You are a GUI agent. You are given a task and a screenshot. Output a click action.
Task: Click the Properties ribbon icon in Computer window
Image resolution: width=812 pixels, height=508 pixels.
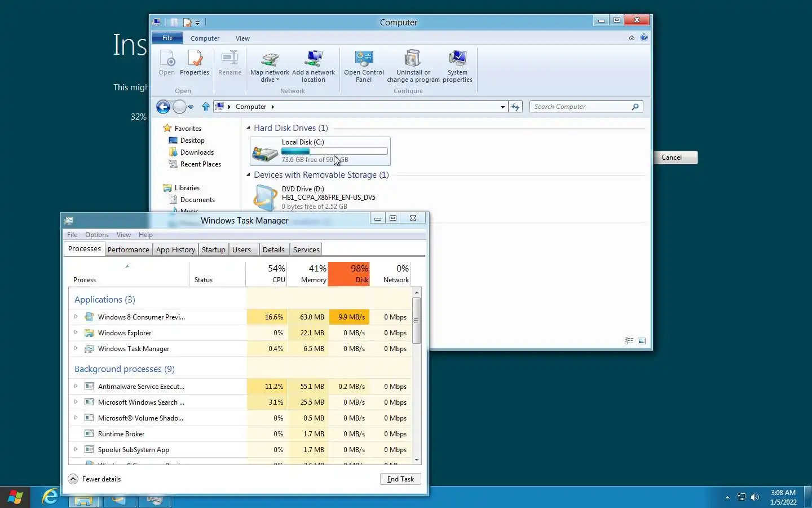tap(195, 63)
